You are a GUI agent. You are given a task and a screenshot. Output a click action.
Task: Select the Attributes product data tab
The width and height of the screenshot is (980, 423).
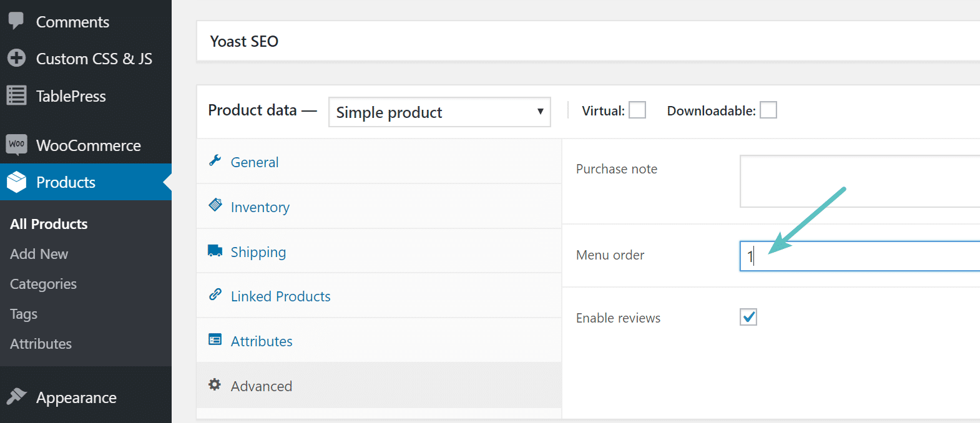[262, 341]
